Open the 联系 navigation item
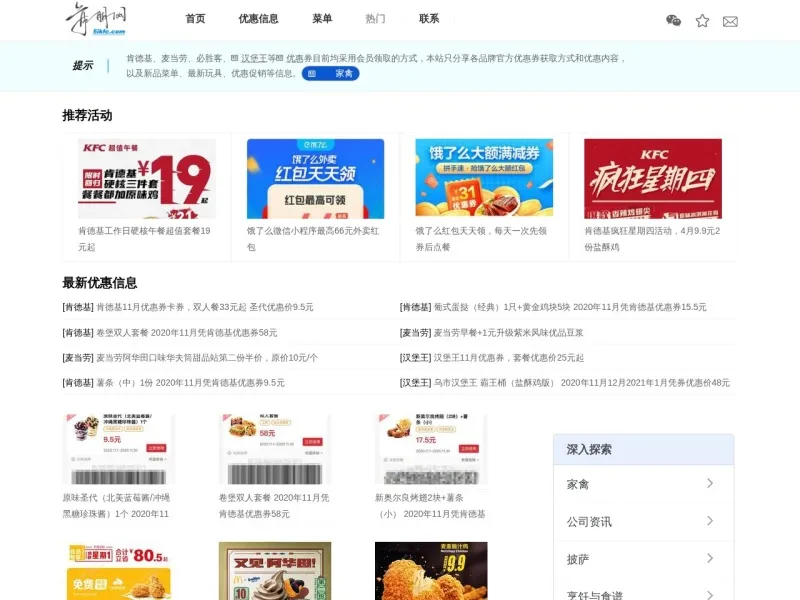 (429, 19)
